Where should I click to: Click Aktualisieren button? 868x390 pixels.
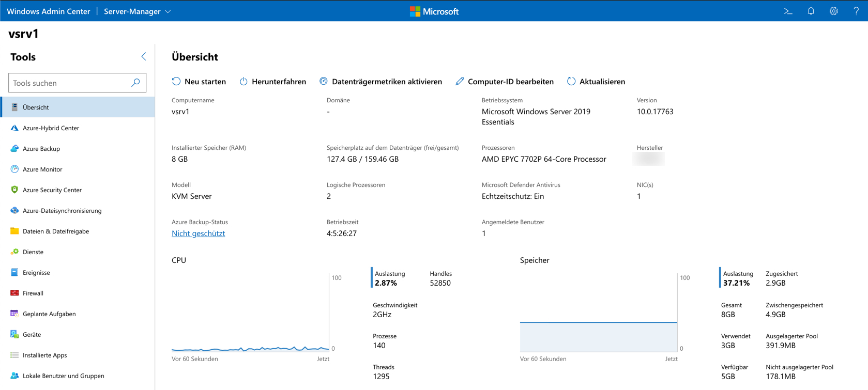click(x=596, y=82)
